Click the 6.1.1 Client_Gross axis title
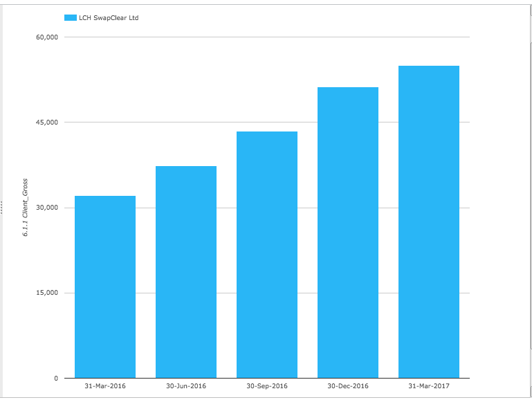 point(25,208)
